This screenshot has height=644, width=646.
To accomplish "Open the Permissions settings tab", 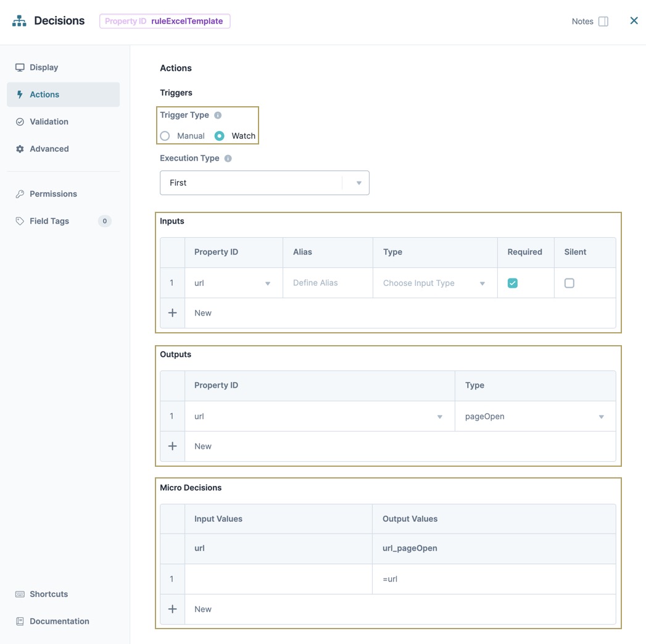I will tap(63, 194).
